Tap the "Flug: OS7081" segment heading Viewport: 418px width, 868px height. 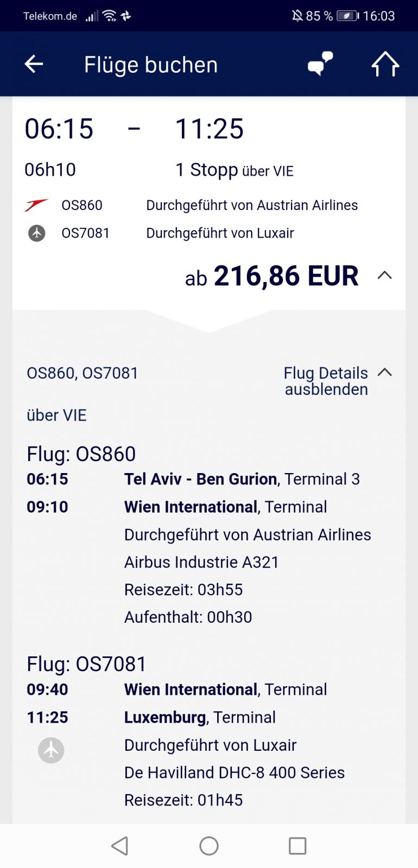click(87, 664)
